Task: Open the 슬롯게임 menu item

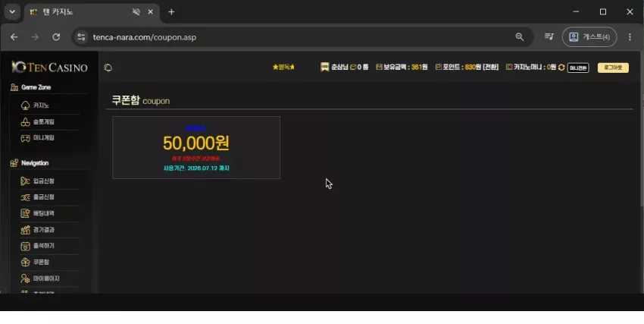Action: (x=43, y=121)
